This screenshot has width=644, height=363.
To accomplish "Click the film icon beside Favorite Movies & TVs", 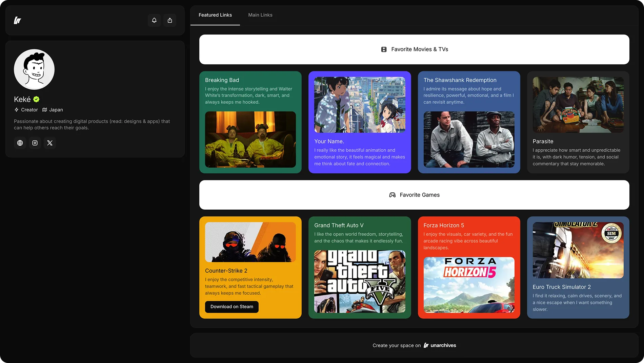I will (x=384, y=49).
